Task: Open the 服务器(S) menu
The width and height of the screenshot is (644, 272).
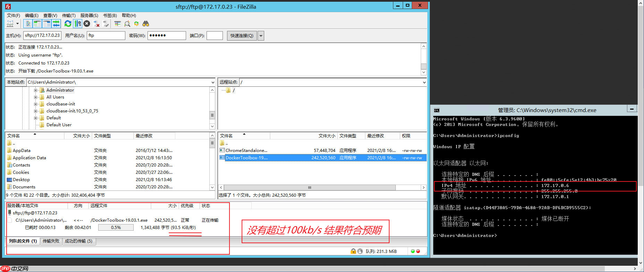Action: [x=89, y=15]
